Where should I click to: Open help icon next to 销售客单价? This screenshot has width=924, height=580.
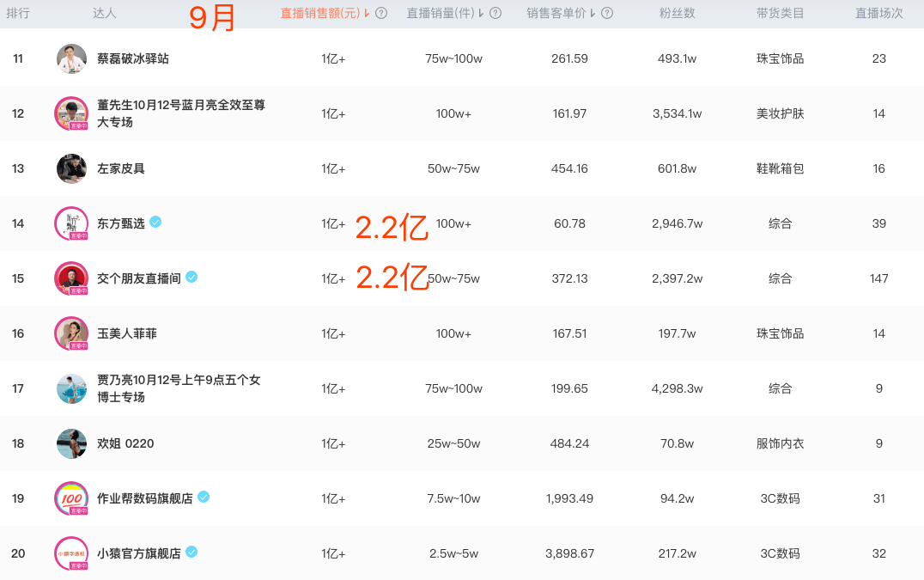607,13
